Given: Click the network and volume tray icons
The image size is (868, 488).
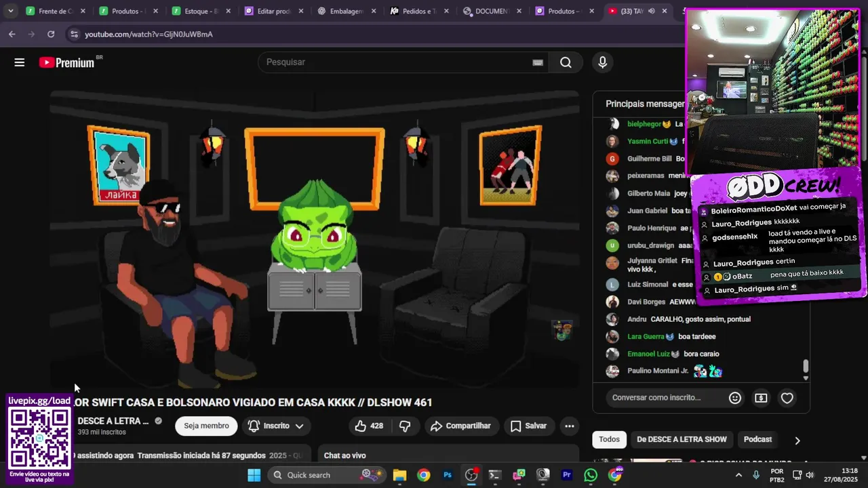Looking at the screenshot, I should (804, 475).
